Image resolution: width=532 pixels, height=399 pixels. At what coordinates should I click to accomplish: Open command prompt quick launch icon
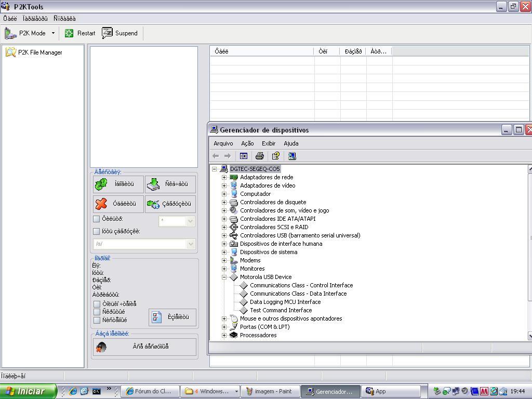tap(96, 391)
